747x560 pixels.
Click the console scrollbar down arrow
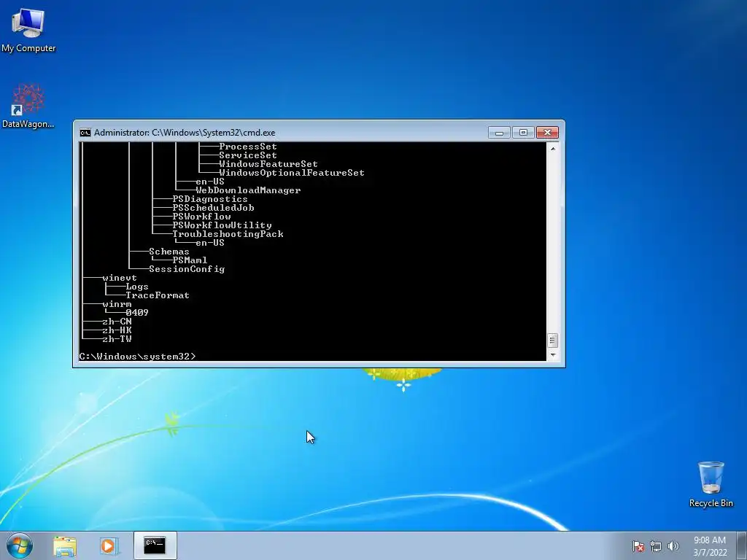[x=553, y=355]
